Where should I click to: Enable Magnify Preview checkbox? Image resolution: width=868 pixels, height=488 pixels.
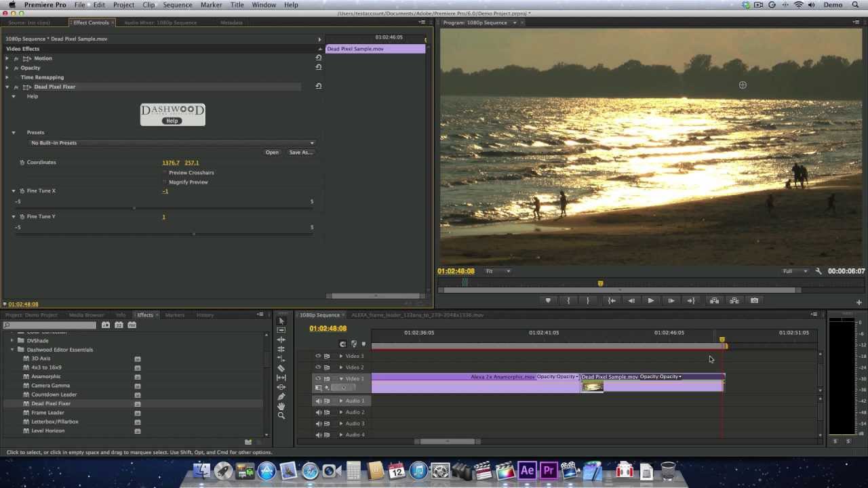tap(165, 182)
